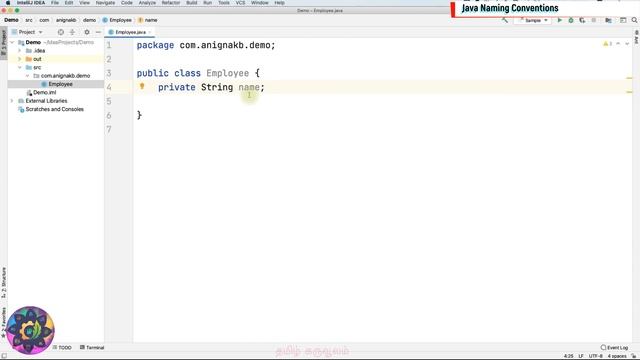
Task: Open the File menu
Action: [x=55, y=3]
